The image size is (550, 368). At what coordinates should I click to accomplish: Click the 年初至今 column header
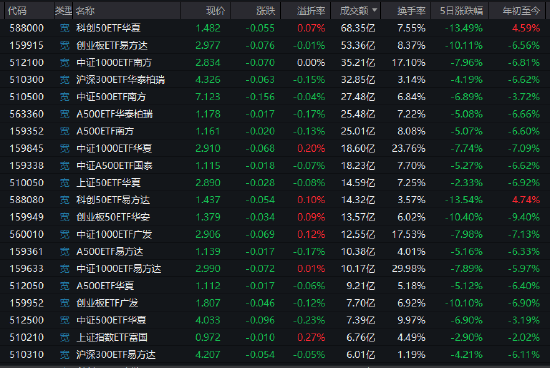click(x=521, y=11)
